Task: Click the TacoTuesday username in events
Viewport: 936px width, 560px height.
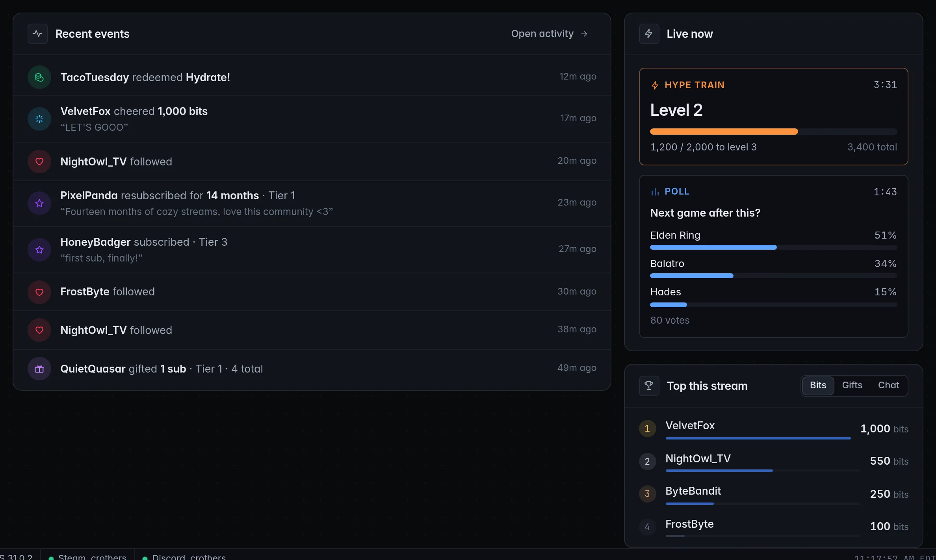Action: click(x=95, y=77)
